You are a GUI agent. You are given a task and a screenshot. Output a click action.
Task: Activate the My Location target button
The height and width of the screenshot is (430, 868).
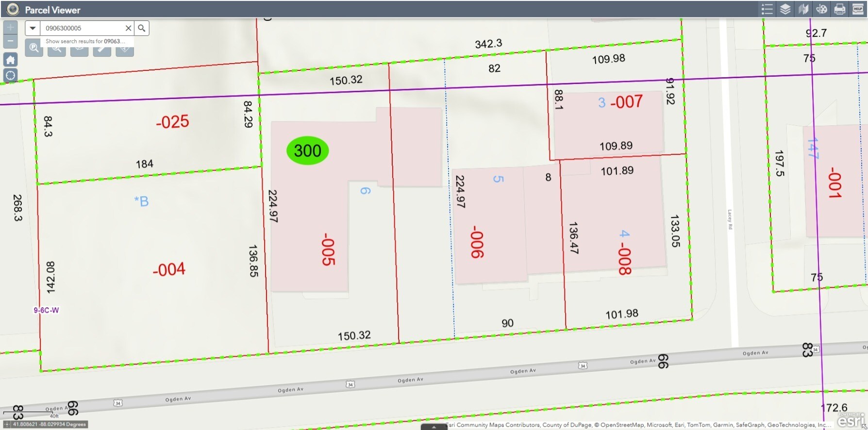tap(10, 76)
